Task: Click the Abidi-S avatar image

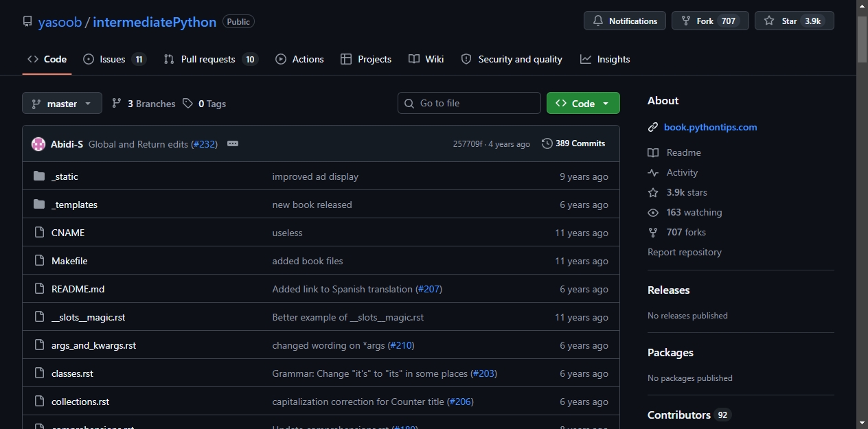Action: [x=38, y=144]
